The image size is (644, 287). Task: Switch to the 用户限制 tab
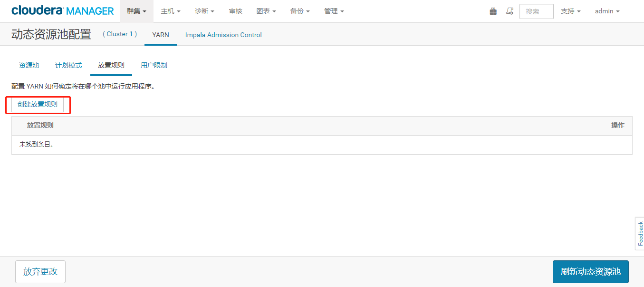point(154,65)
